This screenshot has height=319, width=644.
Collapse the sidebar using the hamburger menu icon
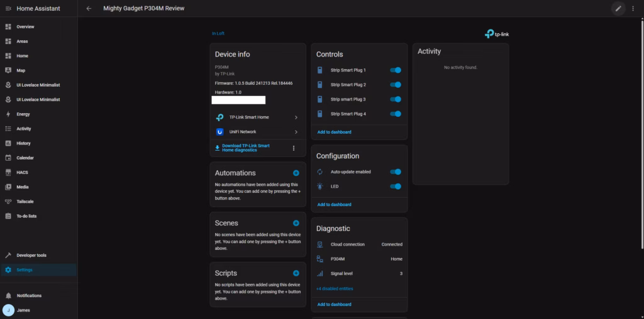pos(8,9)
